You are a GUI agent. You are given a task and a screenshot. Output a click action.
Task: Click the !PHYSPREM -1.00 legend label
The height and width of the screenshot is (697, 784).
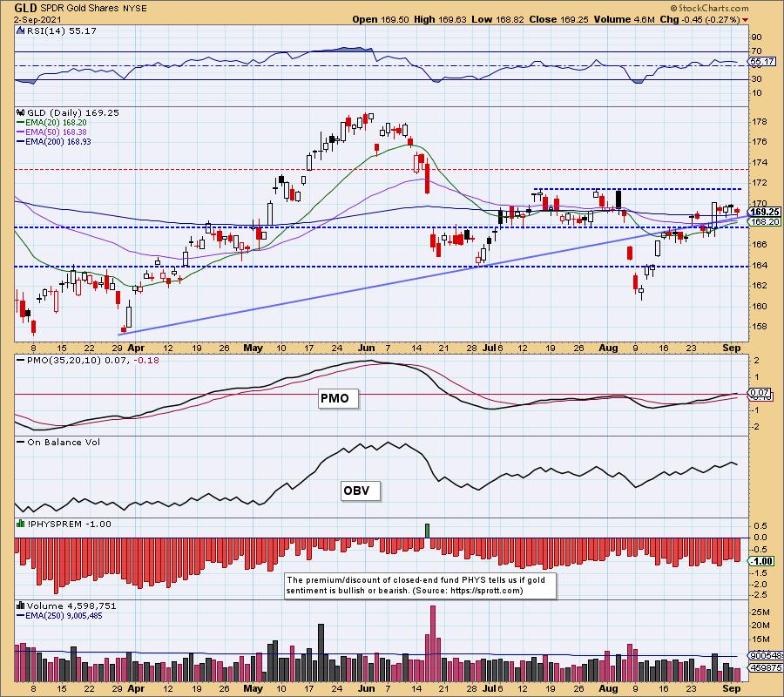(69, 524)
